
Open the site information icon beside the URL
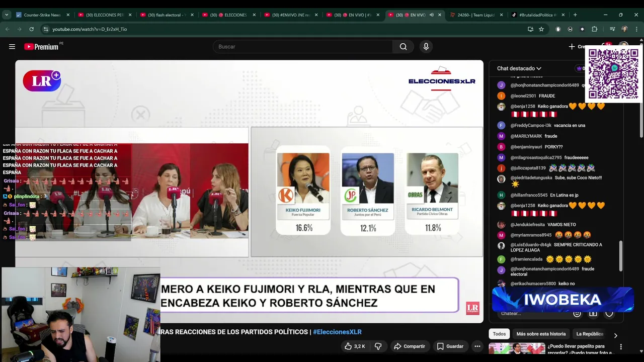pyautogui.click(x=46, y=29)
